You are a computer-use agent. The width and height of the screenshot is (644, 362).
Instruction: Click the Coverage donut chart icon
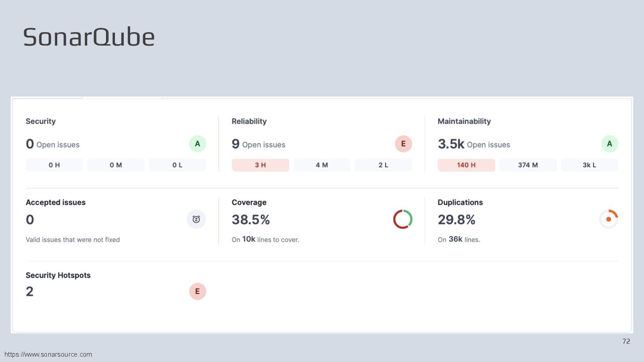[402, 219]
